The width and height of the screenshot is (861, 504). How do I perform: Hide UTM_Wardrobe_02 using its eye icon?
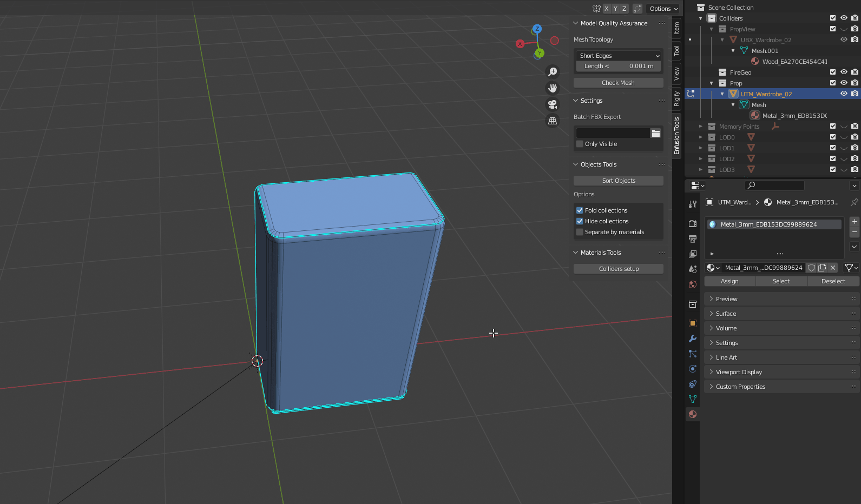844,94
